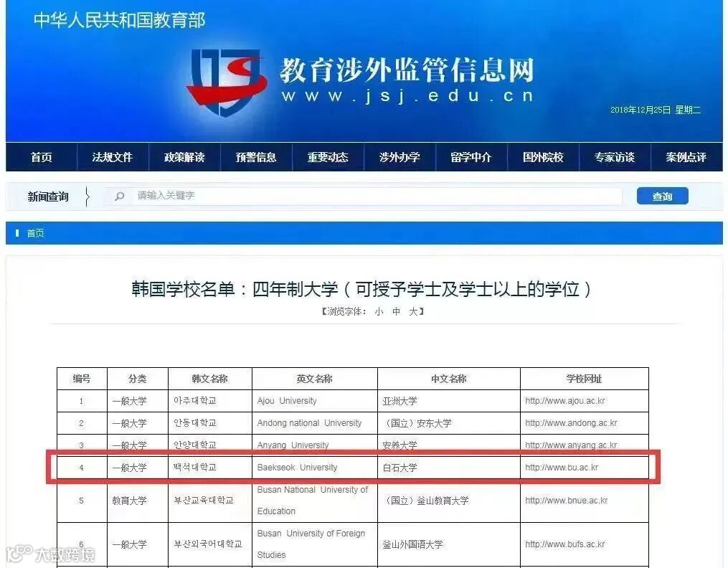Click the 学校网址 column header

point(584,379)
